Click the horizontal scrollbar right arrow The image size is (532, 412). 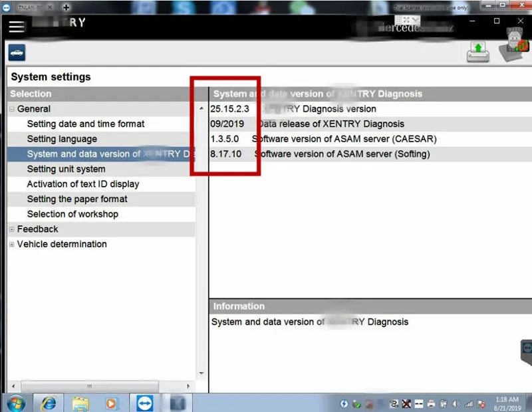coord(188,386)
